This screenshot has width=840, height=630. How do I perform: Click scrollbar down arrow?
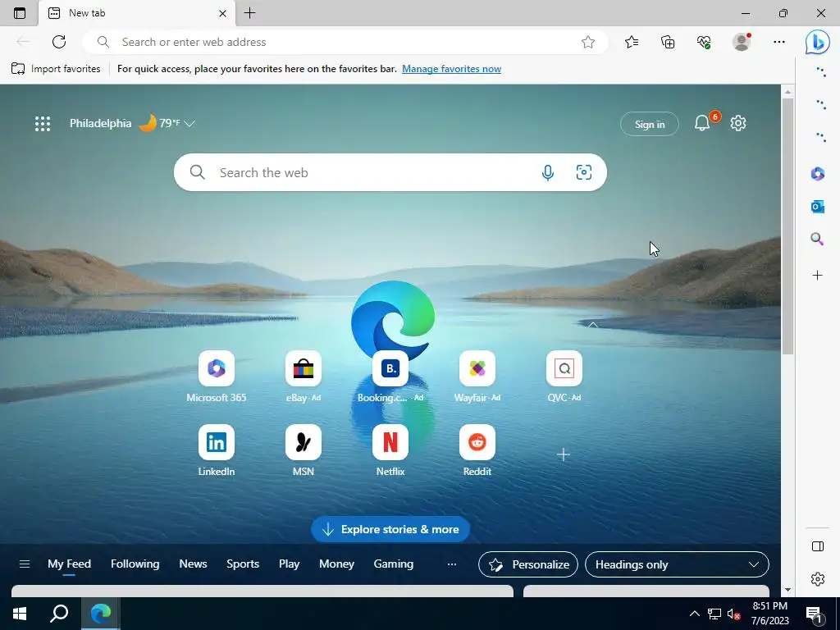tap(787, 590)
